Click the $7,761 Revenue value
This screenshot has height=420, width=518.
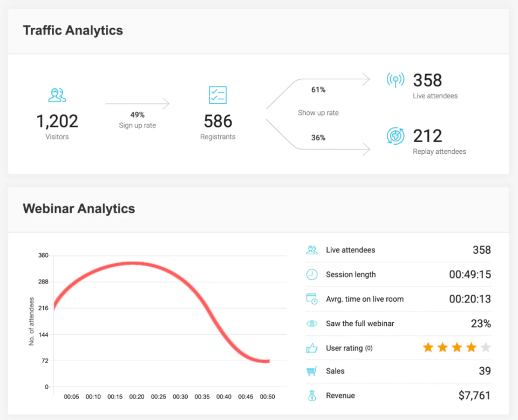tap(474, 396)
